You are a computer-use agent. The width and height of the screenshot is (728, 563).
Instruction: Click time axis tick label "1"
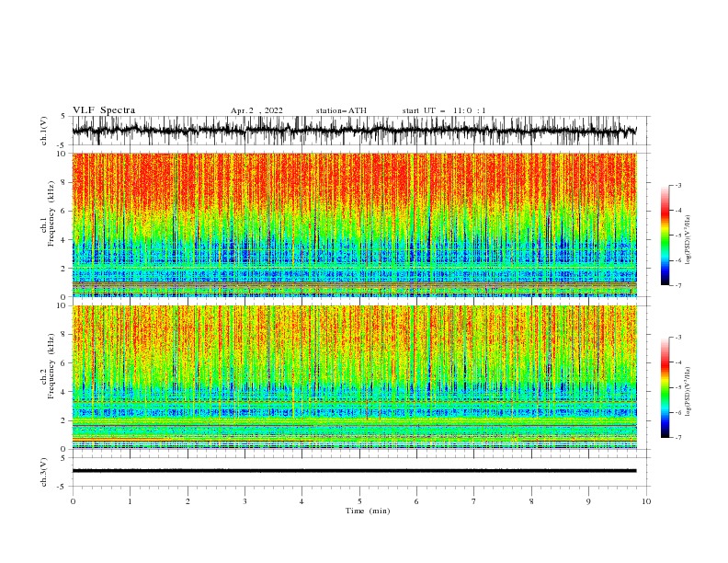coord(130,501)
